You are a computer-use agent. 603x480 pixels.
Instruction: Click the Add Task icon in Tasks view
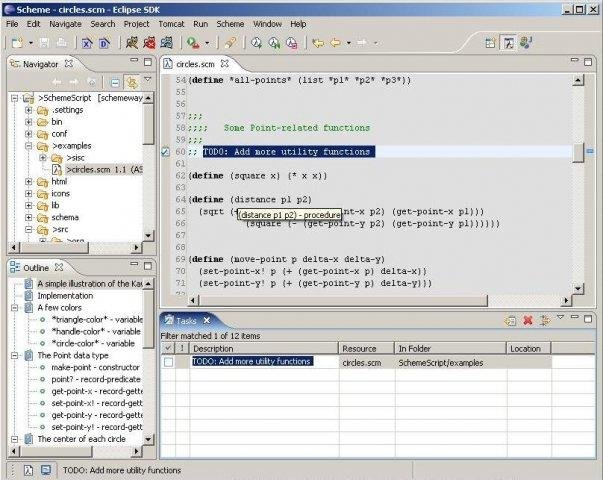510,320
